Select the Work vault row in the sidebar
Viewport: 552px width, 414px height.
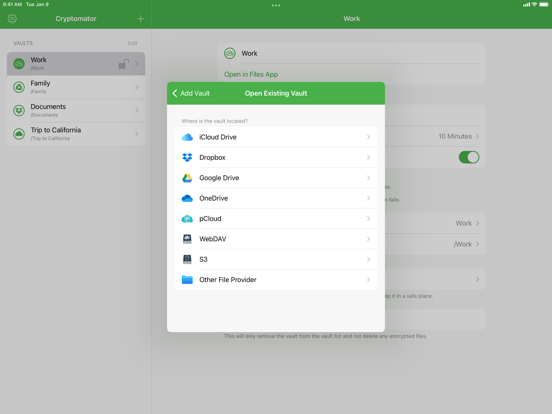point(76,64)
